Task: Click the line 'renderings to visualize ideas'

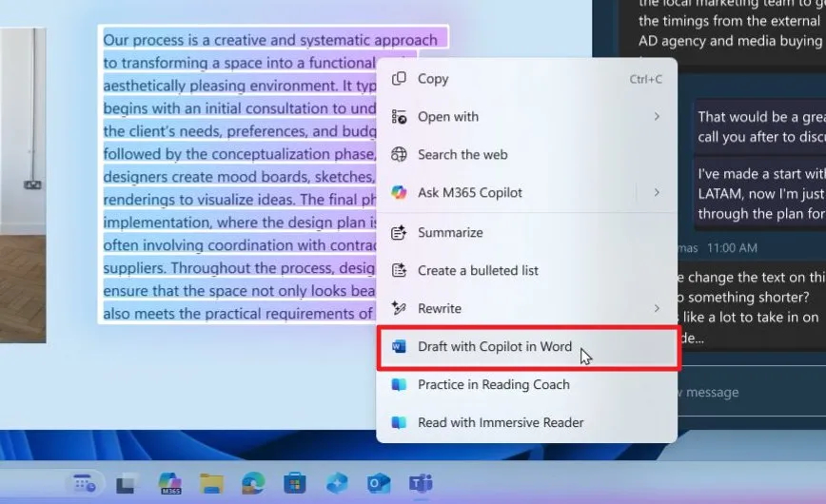Action: pyautogui.click(x=240, y=200)
